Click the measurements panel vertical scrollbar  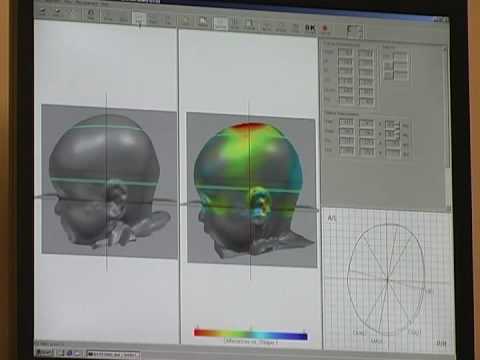[x=447, y=128]
